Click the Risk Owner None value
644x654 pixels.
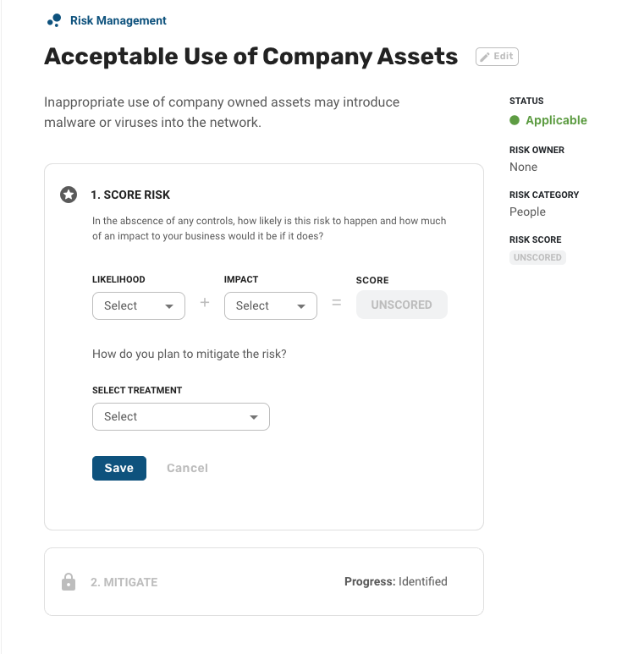pos(524,167)
